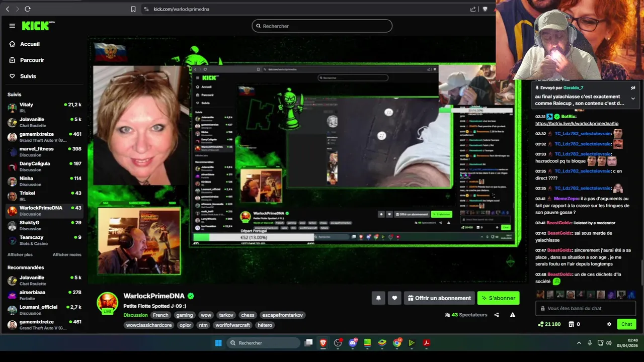Open Chrome from the taskbar
The height and width of the screenshot is (362, 644).
coord(397,343)
